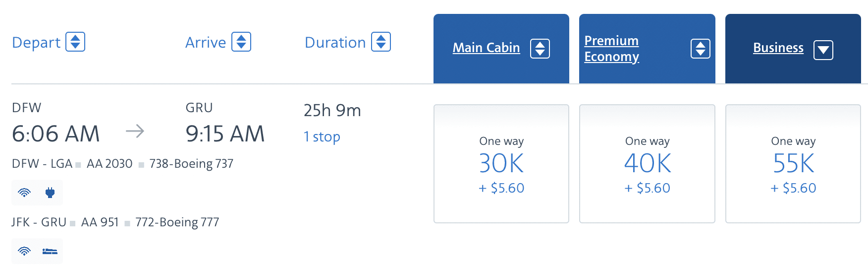Image resolution: width=868 pixels, height=268 pixels.
Task: View details of the 1 stop link
Action: [322, 137]
